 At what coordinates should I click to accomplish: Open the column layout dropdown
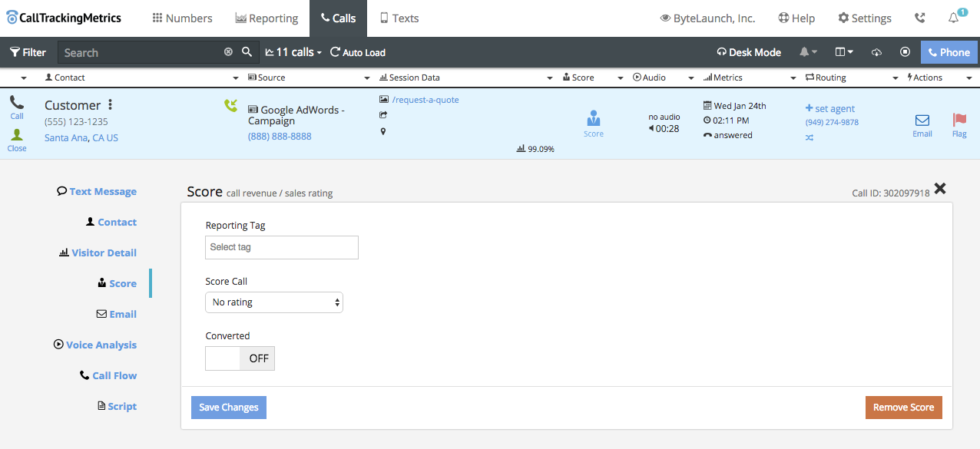pyautogui.click(x=844, y=52)
